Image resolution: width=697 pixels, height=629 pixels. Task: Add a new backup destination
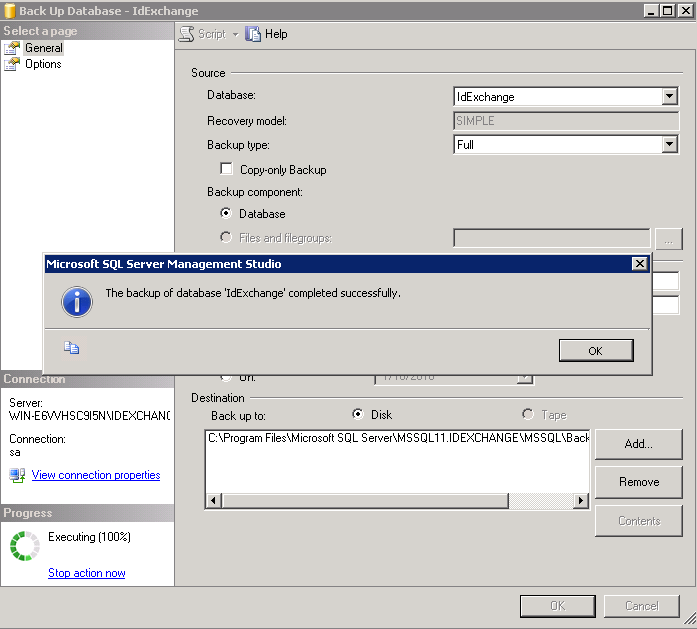pos(638,444)
